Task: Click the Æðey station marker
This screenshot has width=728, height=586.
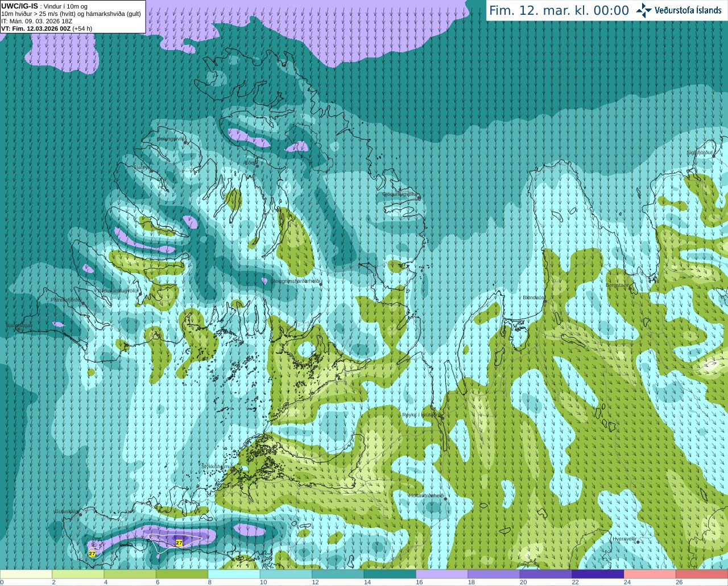Action: click(257, 166)
